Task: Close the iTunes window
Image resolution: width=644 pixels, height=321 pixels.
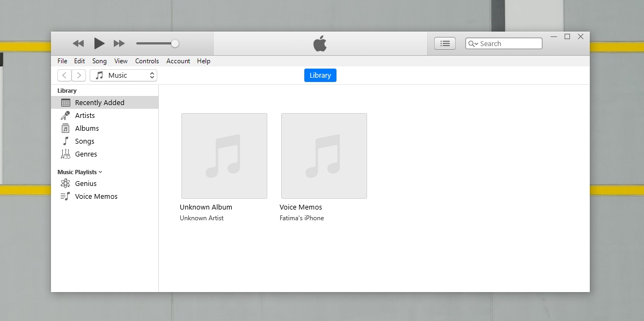Action: (581, 37)
